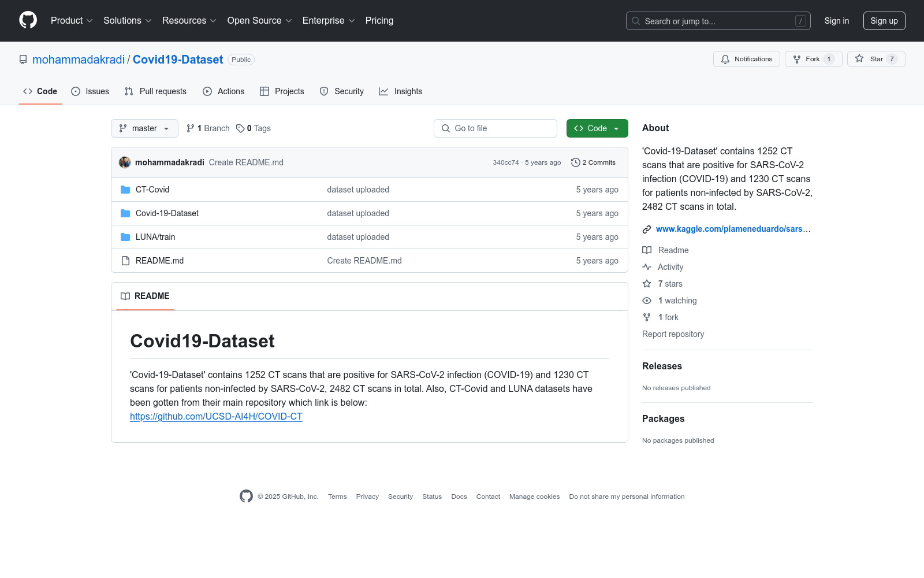Click footer Docs link
This screenshot has width=924, height=578.
[459, 497]
